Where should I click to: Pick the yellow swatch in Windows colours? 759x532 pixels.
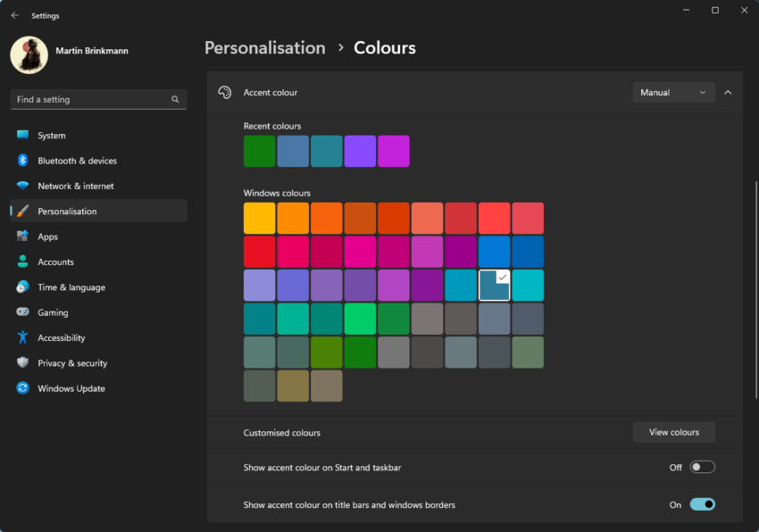pos(259,218)
